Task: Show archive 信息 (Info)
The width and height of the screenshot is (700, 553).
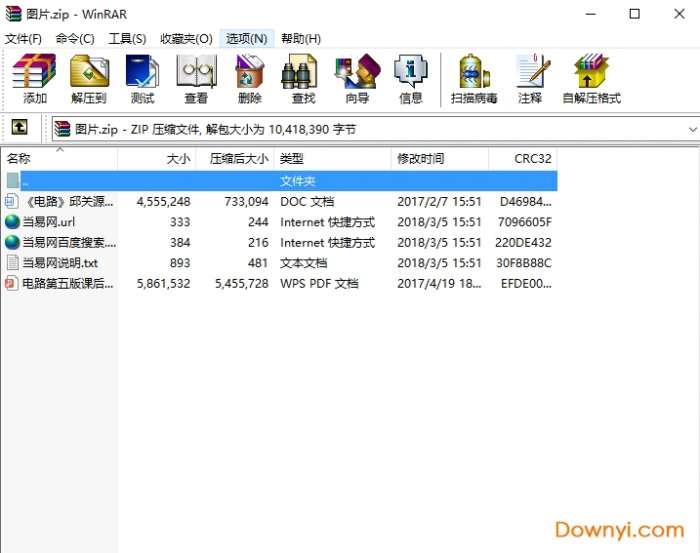Action: (411, 78)
